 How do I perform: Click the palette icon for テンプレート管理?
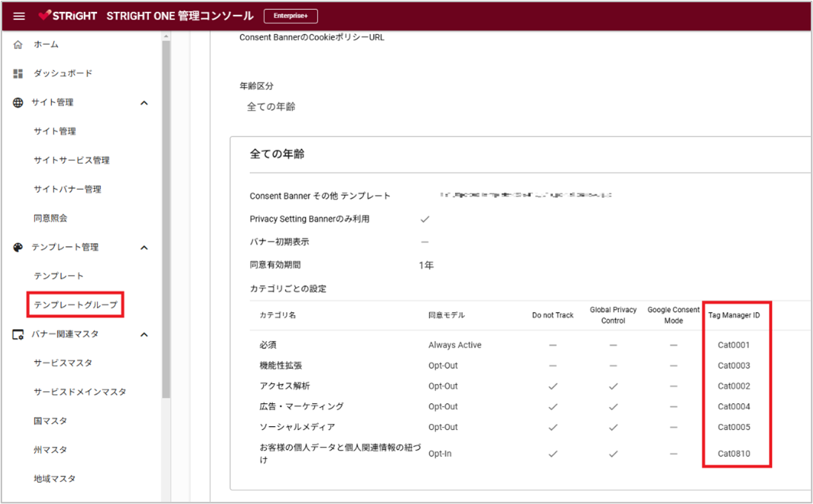point(18,248)
